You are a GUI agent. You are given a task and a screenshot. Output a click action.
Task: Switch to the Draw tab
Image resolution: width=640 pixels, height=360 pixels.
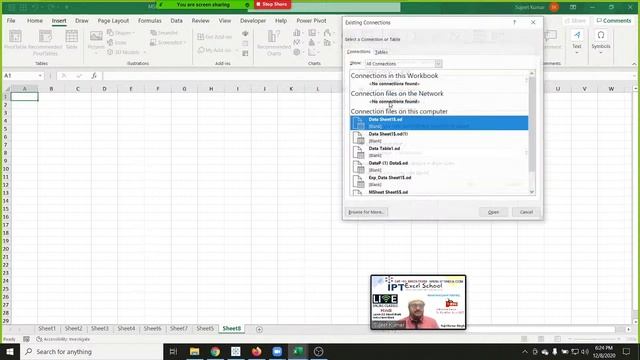[x=82, y=20]
